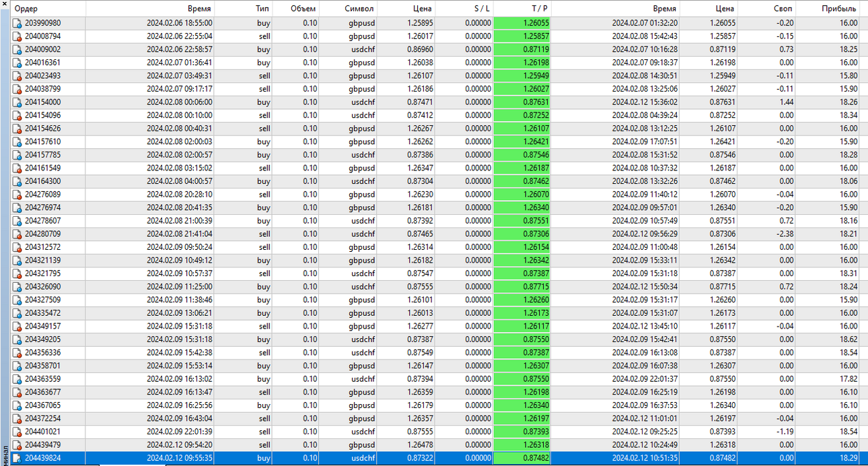The width and height of the screenshot is (868, 466).
Task: Click the order icon for 204321795
Action: point(17,273)
